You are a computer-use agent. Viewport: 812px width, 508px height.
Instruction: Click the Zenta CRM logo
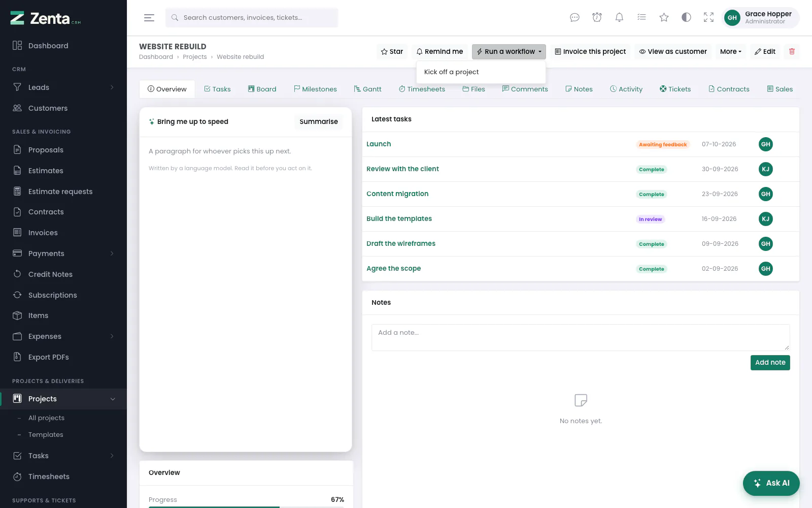click(46, 18)
